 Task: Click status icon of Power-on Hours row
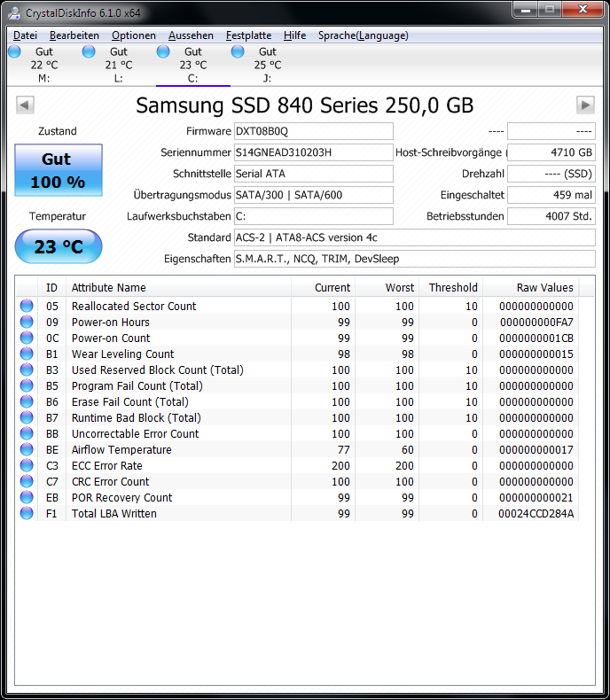27,322
